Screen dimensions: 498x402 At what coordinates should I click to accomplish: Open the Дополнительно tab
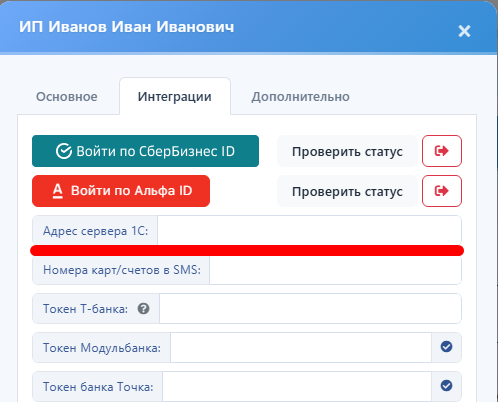(x=300, y=97)
